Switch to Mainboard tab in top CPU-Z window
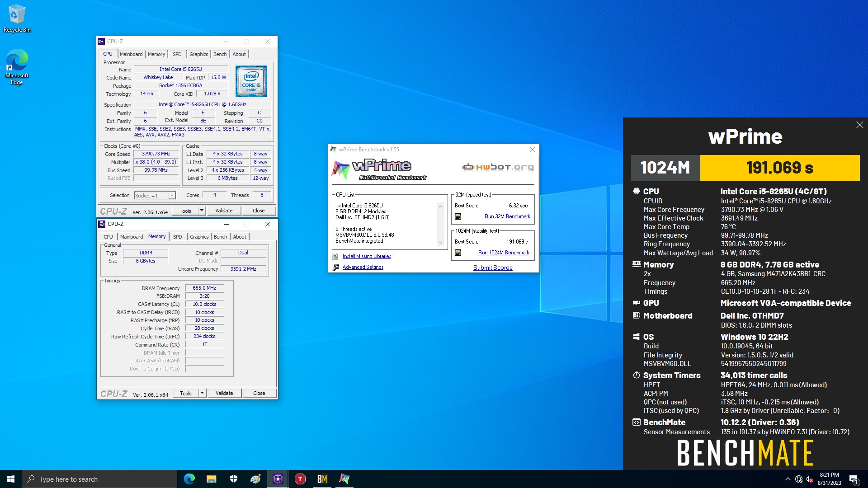Image resolution: width=868 pixels, height=488 pixels. pos(131,54)
